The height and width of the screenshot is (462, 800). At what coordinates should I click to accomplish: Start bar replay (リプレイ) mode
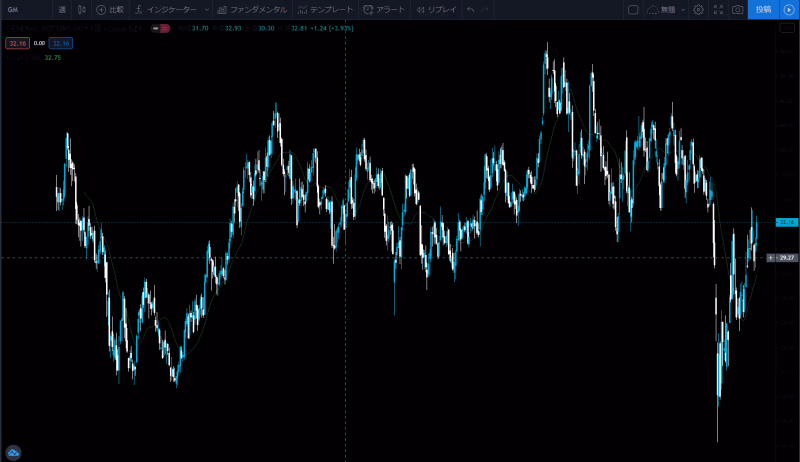click(x=436, y=9)
